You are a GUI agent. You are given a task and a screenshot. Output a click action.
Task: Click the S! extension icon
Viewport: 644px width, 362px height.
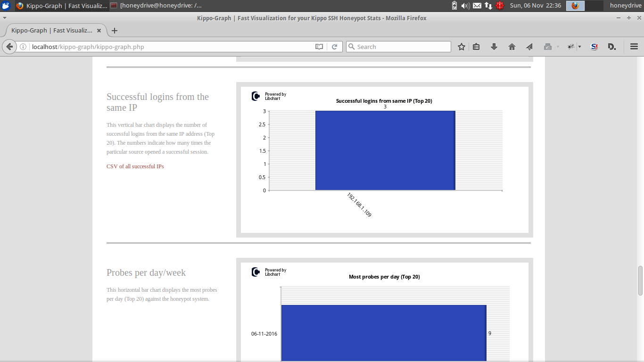coord(594,47)
